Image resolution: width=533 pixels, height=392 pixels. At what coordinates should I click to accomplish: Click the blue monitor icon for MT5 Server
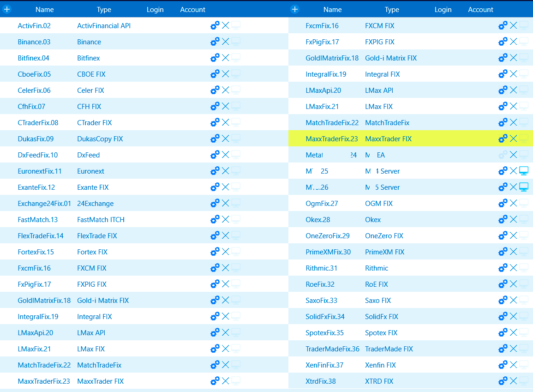point(524,187)
